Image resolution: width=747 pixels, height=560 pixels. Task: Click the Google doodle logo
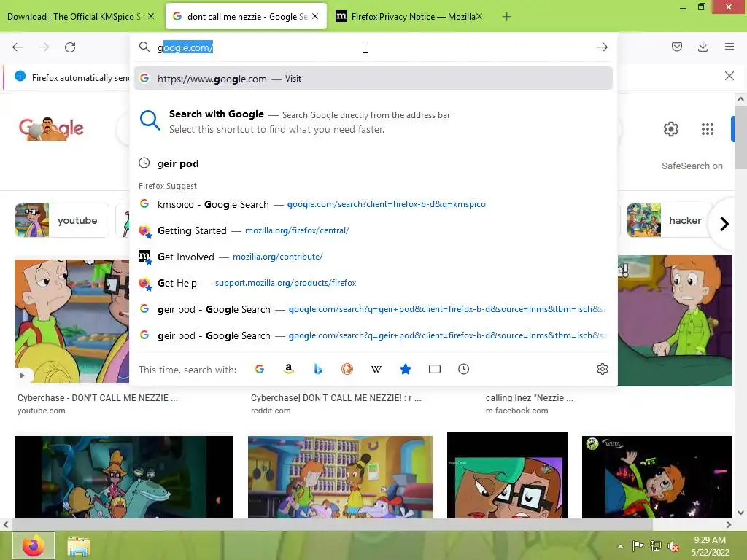(51, 128)
